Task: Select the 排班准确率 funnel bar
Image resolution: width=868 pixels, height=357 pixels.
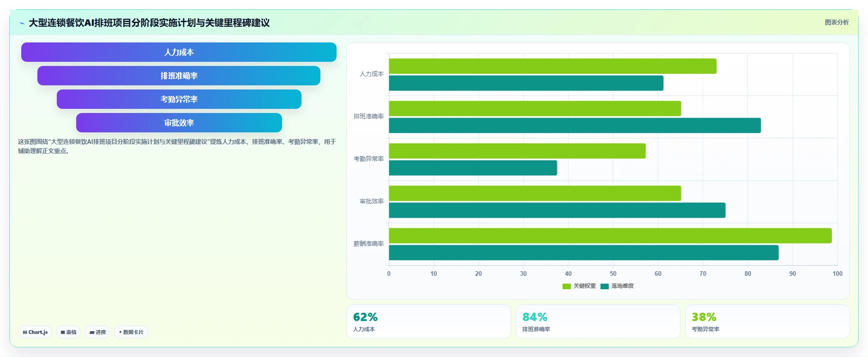Action: 179,76
